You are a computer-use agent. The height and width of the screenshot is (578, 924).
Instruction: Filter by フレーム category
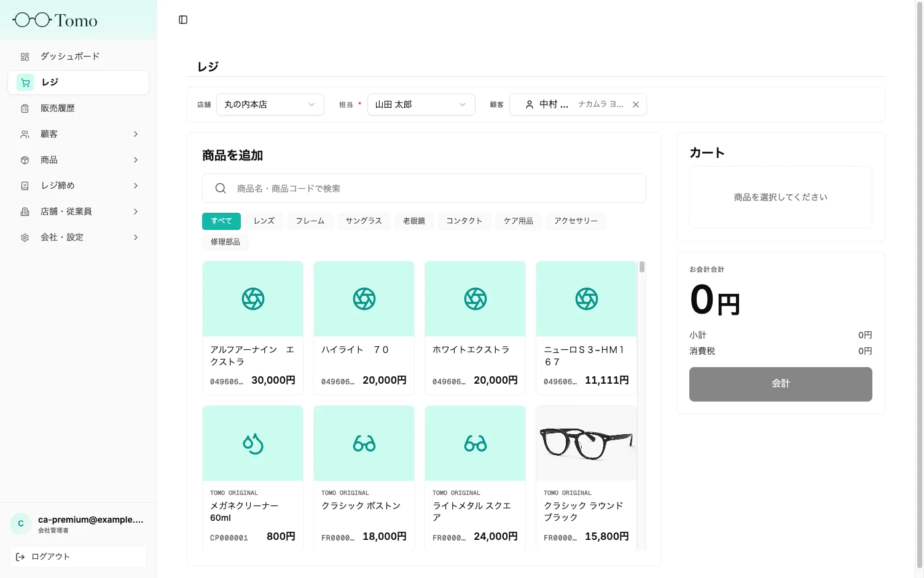[310, 221]
